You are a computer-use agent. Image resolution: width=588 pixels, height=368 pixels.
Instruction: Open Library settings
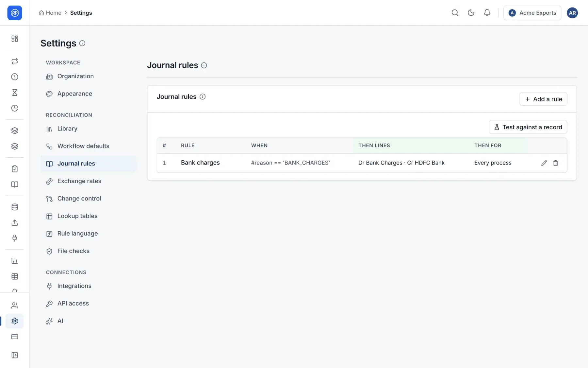click(x=88, y=129)
